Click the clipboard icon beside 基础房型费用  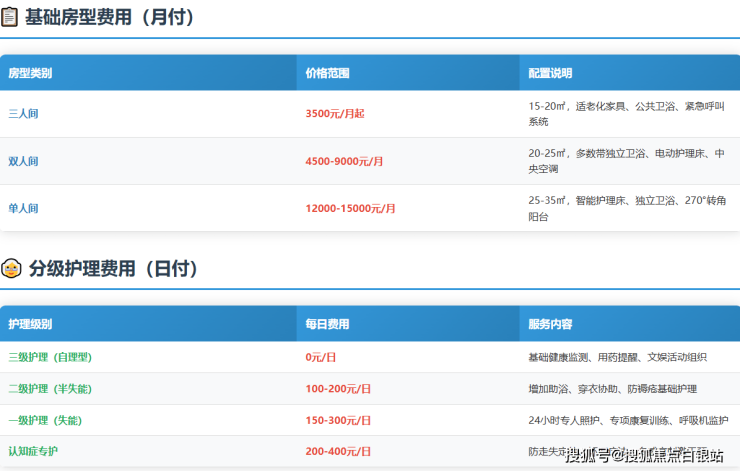point(9,17)
